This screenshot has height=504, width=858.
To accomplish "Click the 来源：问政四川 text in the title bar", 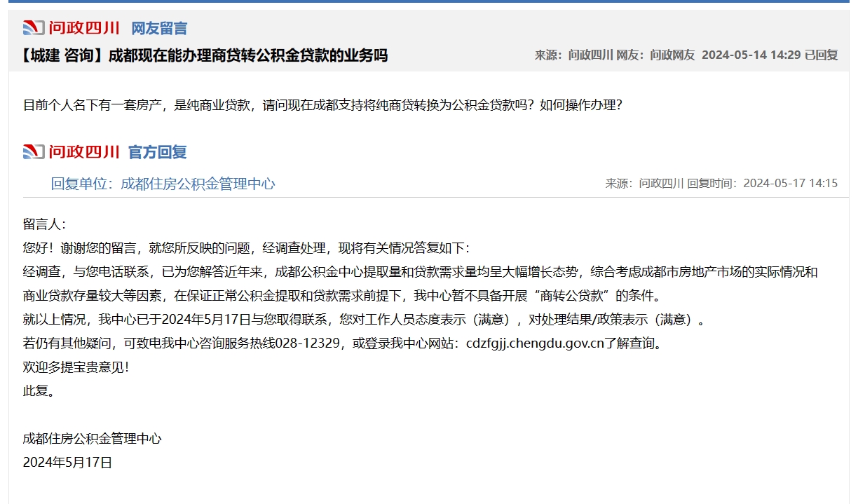I will pos(574,55).
